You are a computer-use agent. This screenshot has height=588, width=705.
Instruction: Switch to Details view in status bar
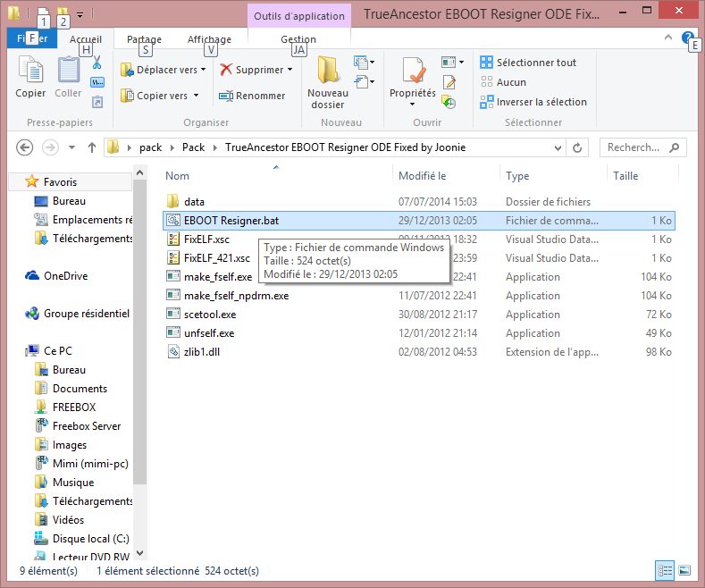(x=665, y=570)
